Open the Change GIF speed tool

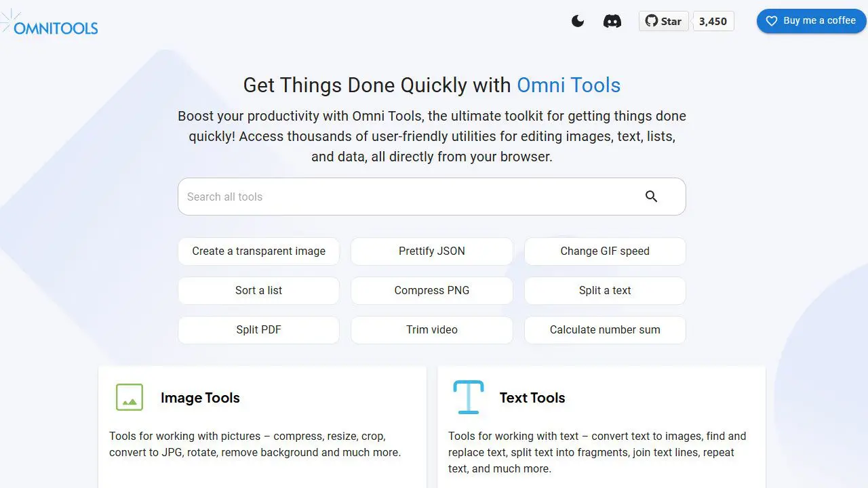point(605,251)
